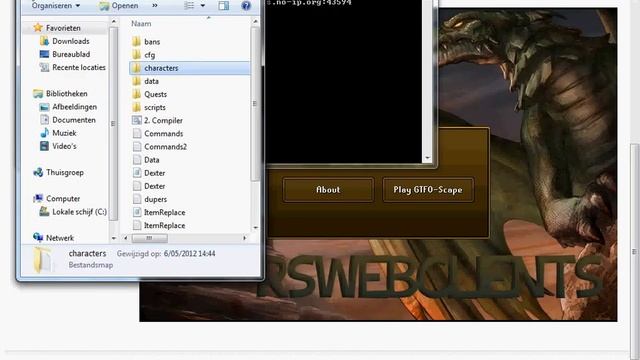Click console window scrollbar down arrow

(x=427, y=158)
